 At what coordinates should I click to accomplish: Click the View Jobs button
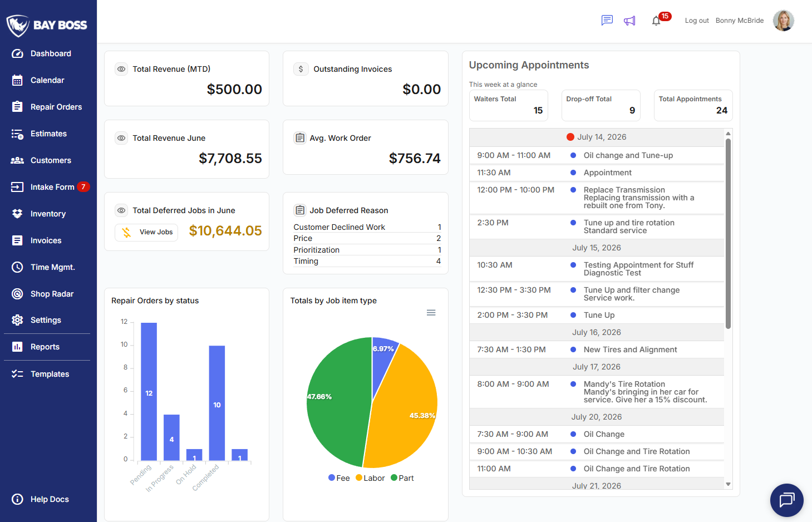coord(146,232)
